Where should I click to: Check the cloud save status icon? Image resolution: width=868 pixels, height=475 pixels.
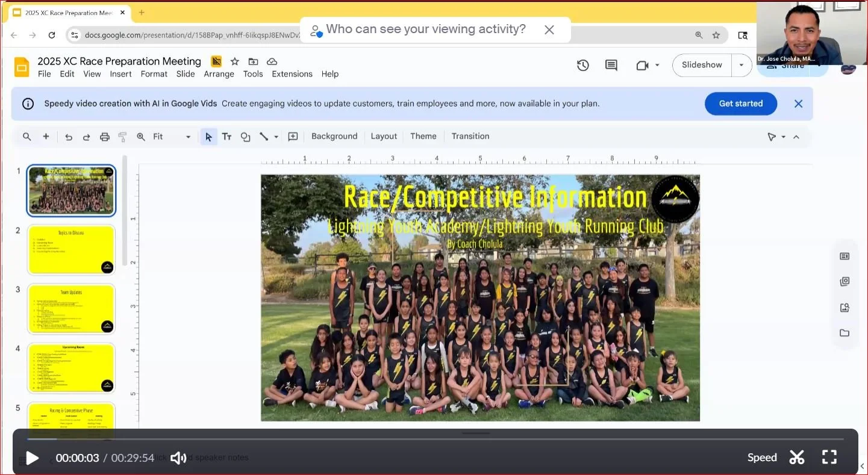pyautogui.click(x=272, y=61)
